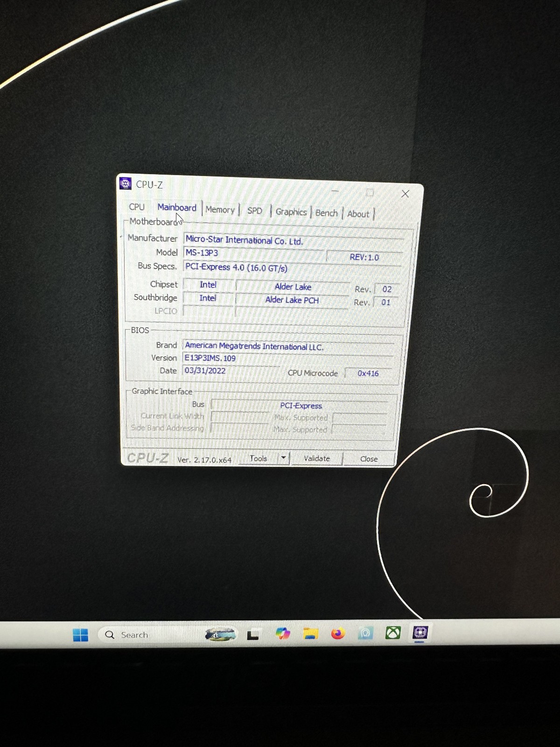Click the southbridge Rev. 01 value

pos(385,302)
